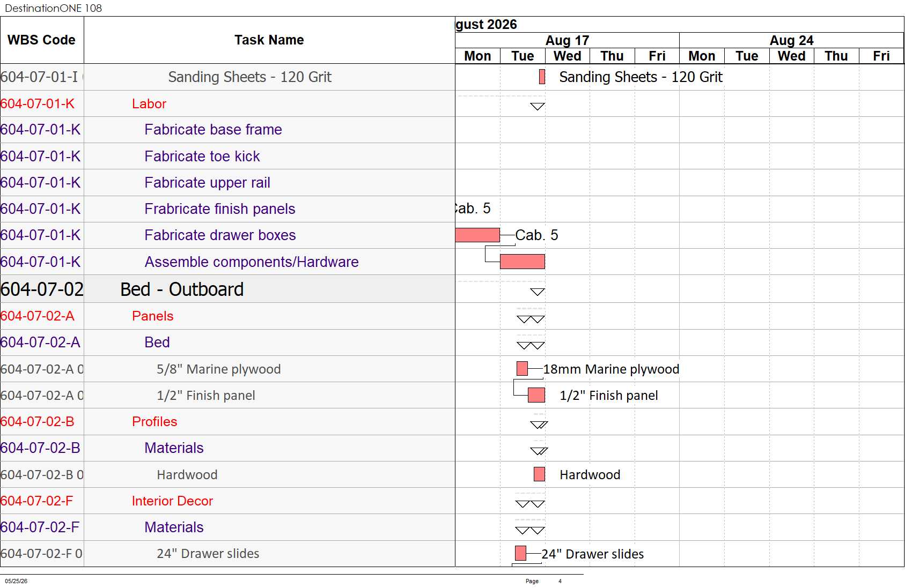The image size is (905, 588).
Task: Click the Labor summary marker in the chart
Action: click(x=537, y=106)
